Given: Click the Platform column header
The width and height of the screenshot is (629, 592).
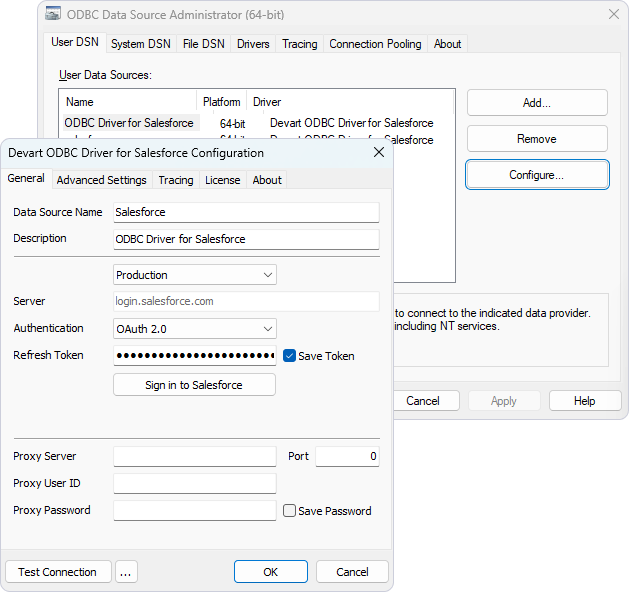Looking at the screenshot, I should click(x=221, y=102).
